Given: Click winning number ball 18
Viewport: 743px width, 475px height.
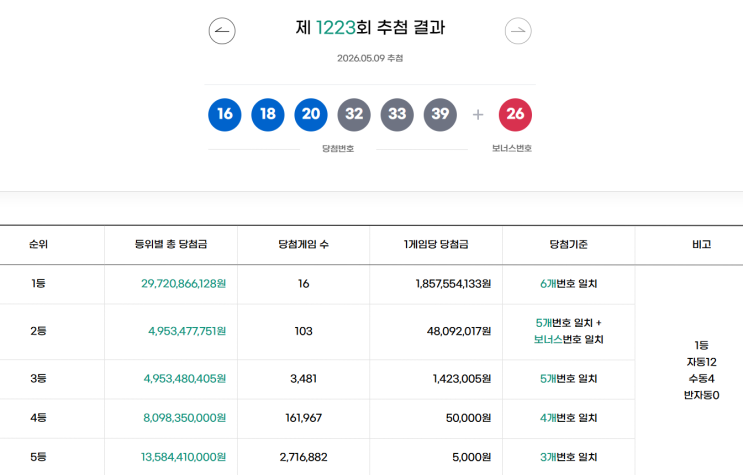Looking at the screenshot, I should pyautogui.click(x=268, y=114).
